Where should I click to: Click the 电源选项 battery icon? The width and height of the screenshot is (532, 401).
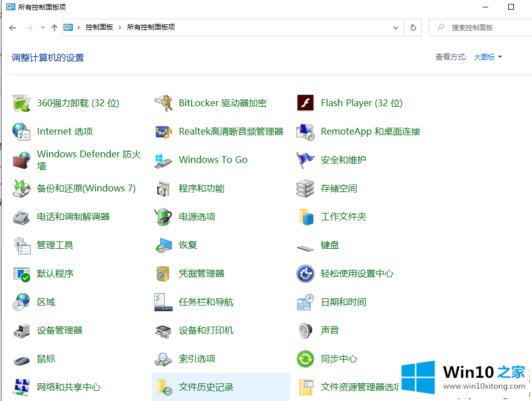click(x=164, y=216)
